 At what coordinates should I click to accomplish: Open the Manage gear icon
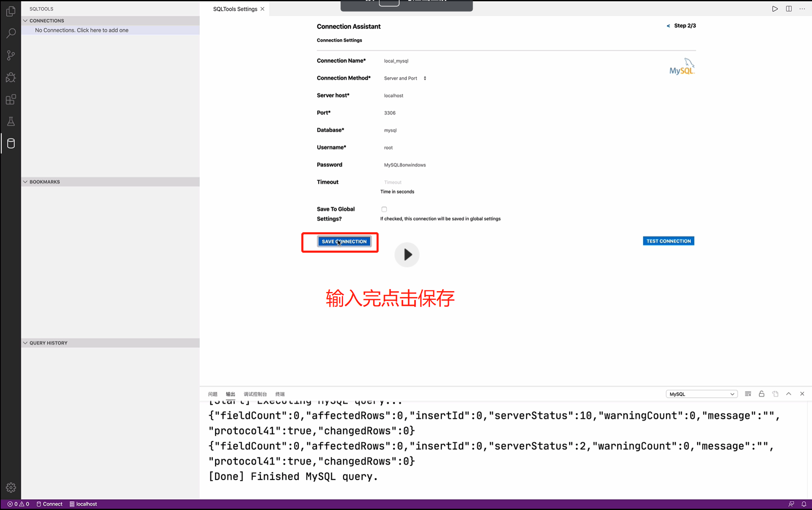(11, 487)
